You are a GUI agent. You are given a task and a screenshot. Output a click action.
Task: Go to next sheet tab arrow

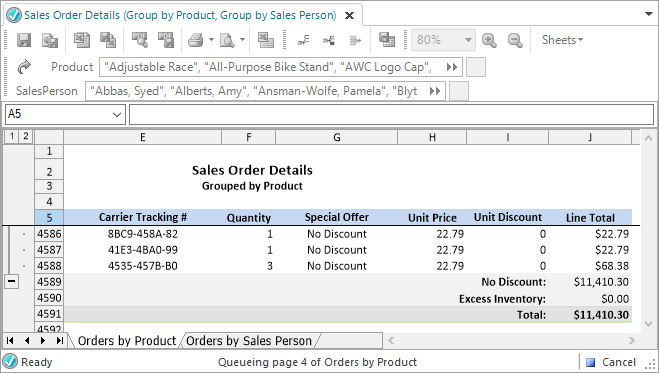pos(43,341)
